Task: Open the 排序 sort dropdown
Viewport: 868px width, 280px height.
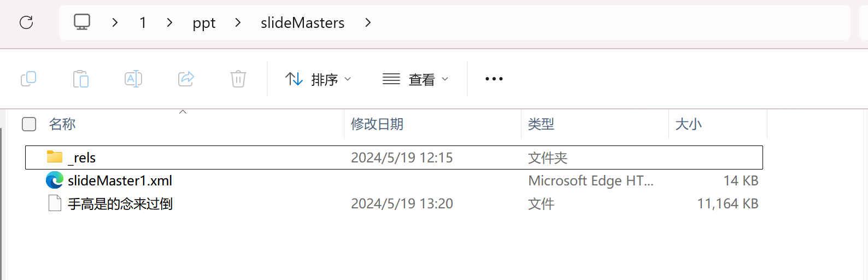Action: click(x=318, y=79)
